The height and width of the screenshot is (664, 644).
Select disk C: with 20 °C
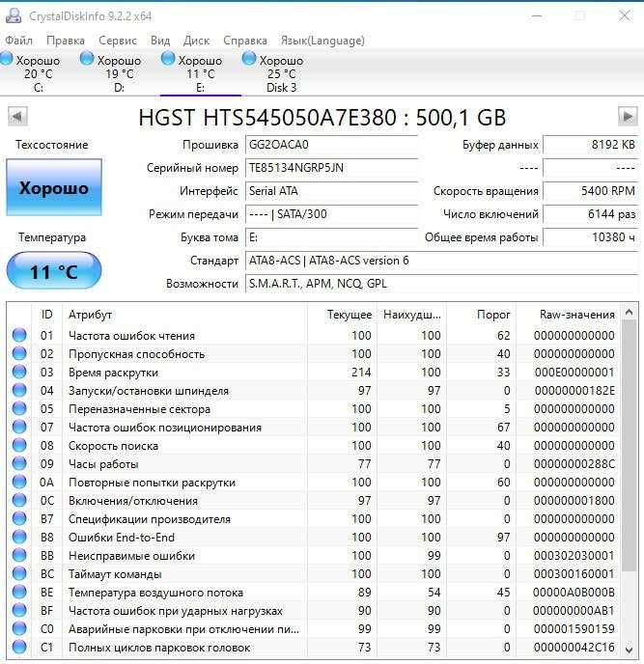(38, 73)
